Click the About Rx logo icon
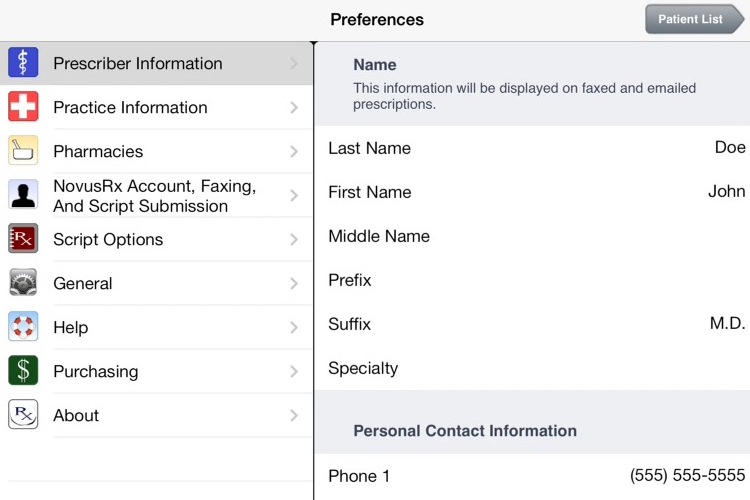 (23, 415)
